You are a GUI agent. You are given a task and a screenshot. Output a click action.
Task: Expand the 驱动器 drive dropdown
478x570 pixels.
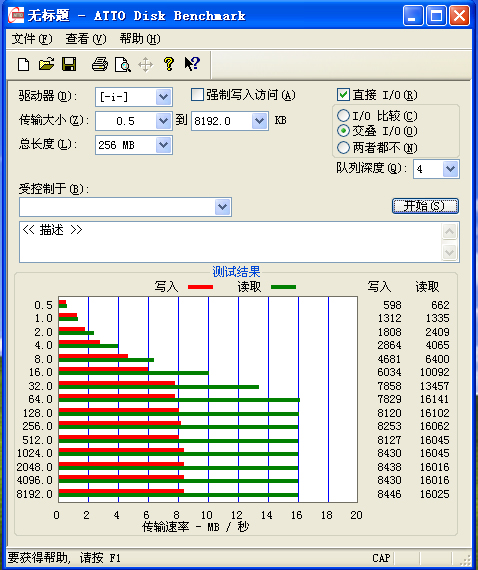point(163,97)
